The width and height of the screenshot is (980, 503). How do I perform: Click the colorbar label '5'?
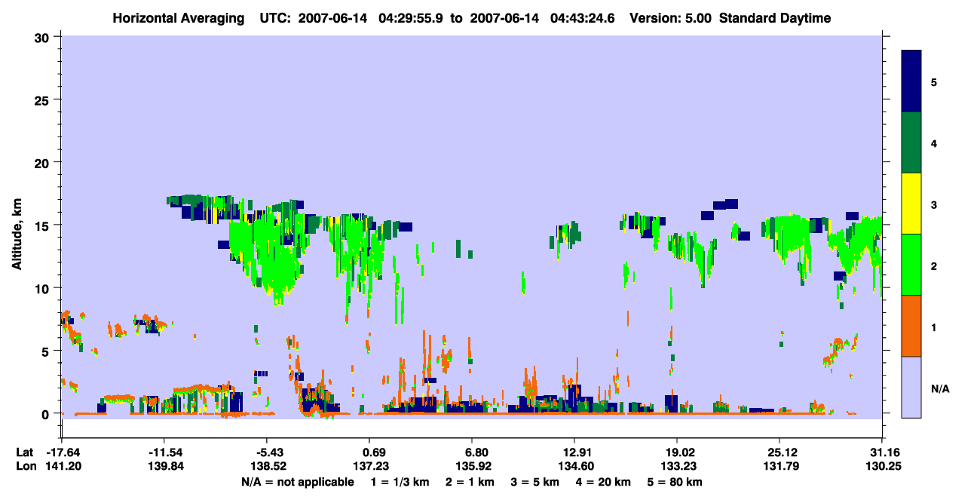[x=934, y=81]
